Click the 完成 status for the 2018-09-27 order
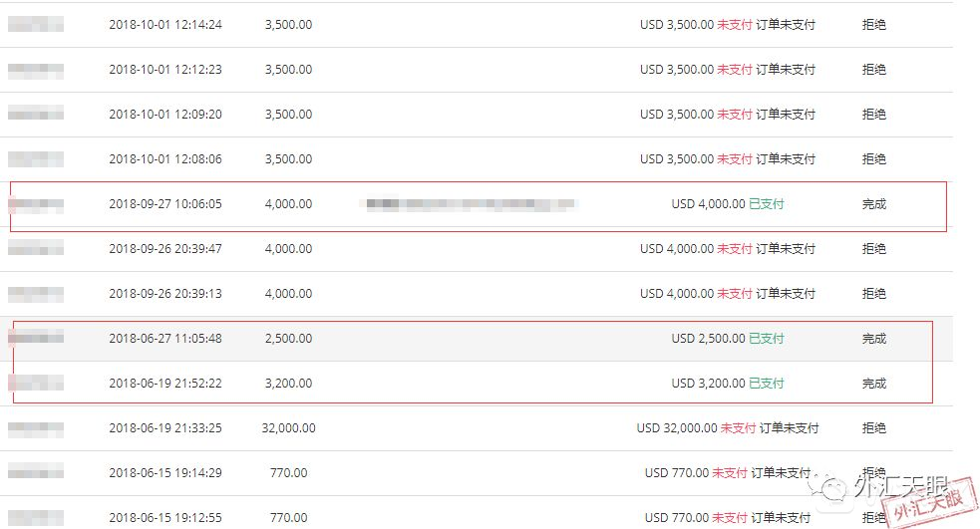 pyautogui.click(x=873, y=204)
